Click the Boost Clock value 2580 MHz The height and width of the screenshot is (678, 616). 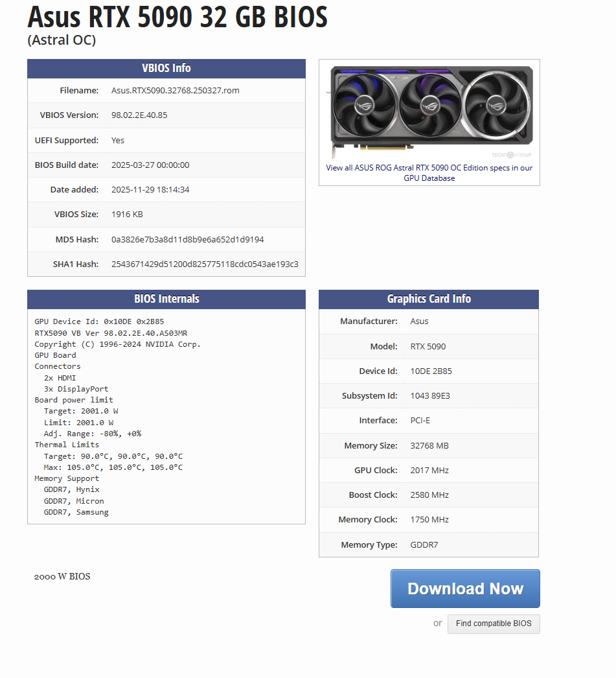pyautogui.click(x=429, y=495)
